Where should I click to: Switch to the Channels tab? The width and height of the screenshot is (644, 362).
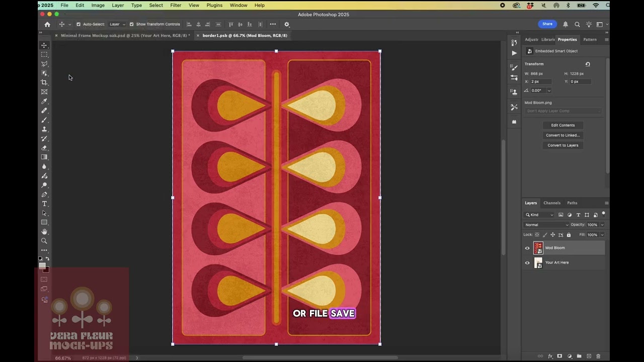552,203
